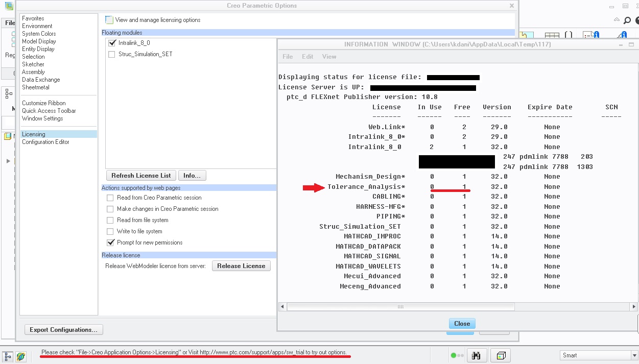639x364 pixels.
Task: Close the Creo Parametric Options dialog
Action: [512, 6]
